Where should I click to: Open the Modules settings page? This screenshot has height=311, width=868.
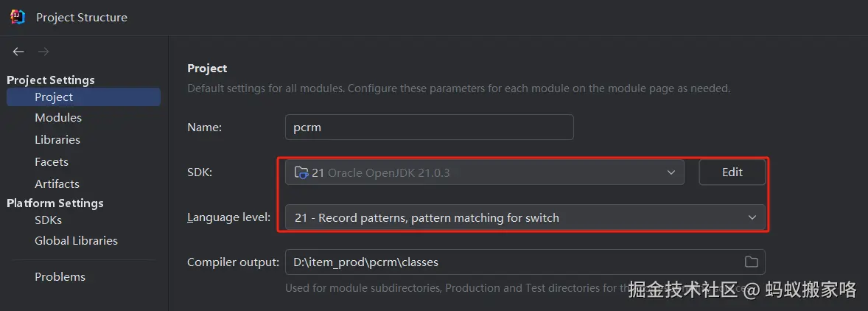(x=58, y=118)
